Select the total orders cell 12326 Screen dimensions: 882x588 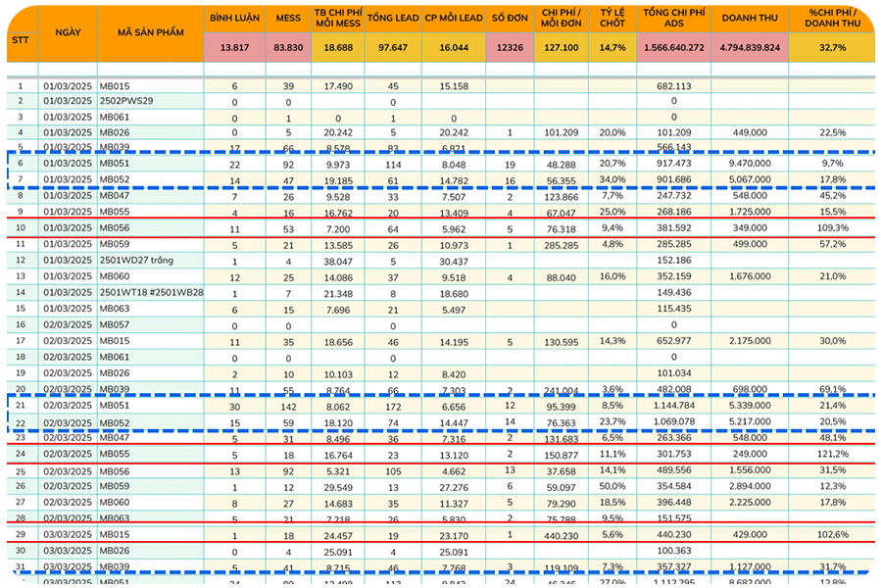[x=510, y=47]
